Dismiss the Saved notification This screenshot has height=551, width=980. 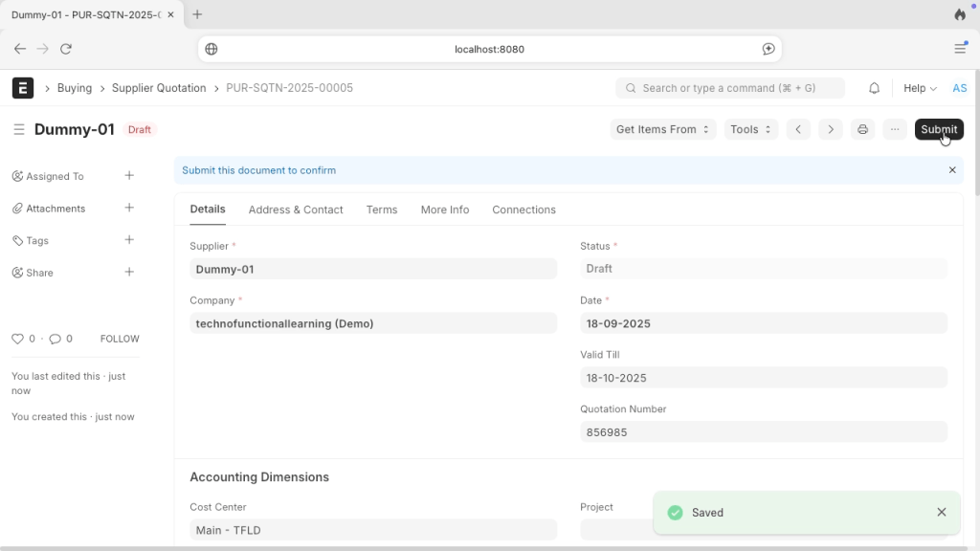click(x=941, y=513)
